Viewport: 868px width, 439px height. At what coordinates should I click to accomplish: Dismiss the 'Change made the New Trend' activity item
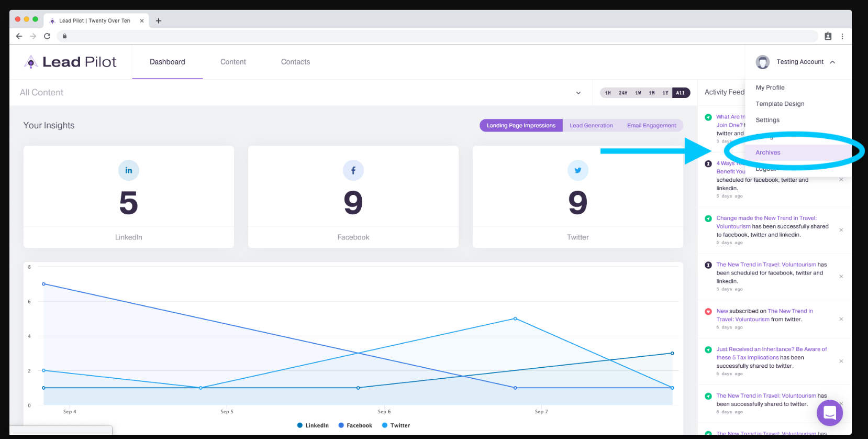[841, 230]
